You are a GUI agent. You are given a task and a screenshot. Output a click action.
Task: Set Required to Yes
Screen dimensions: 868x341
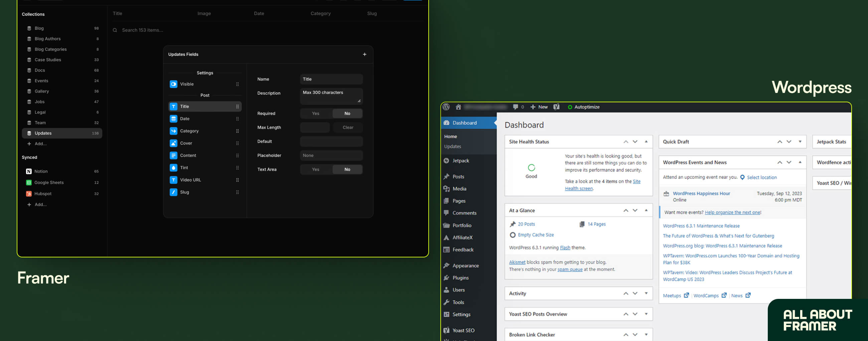pos(316,114)
